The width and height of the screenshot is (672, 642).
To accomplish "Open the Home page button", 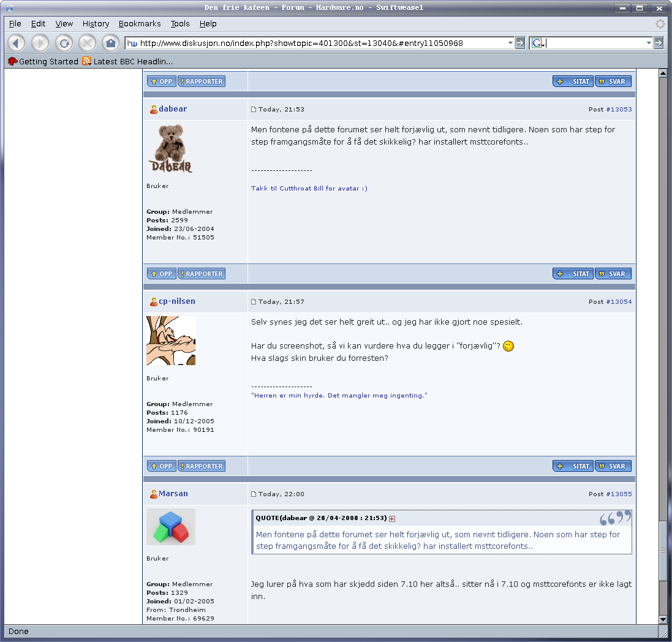I will point(111,43).
